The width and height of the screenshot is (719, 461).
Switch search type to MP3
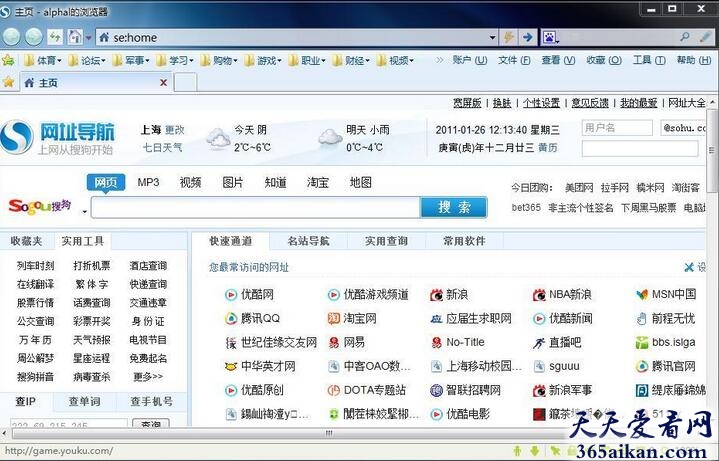148,183
